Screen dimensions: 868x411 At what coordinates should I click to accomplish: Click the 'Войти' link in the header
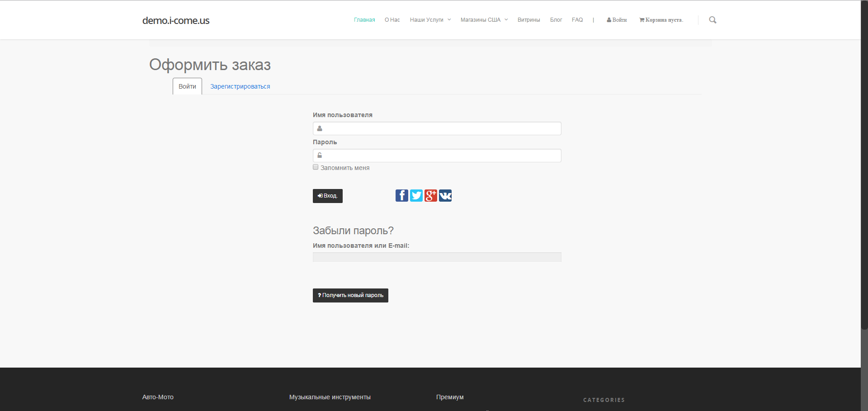coord(617,20)
